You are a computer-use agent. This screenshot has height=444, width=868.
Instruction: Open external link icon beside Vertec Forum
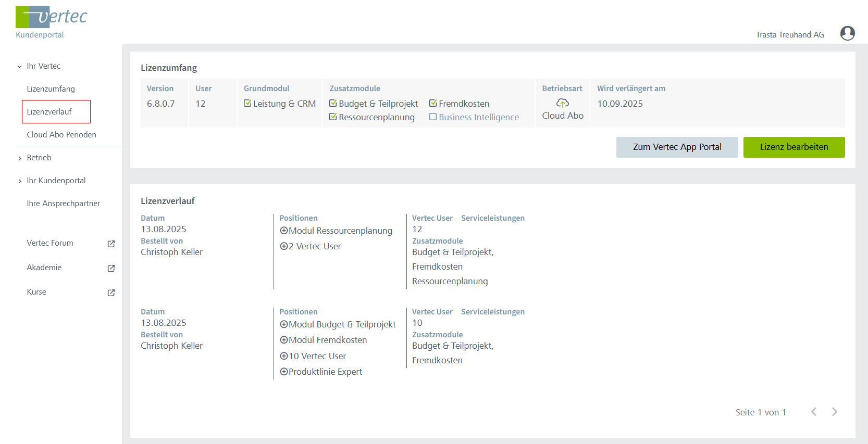click(x=111, y=244)
